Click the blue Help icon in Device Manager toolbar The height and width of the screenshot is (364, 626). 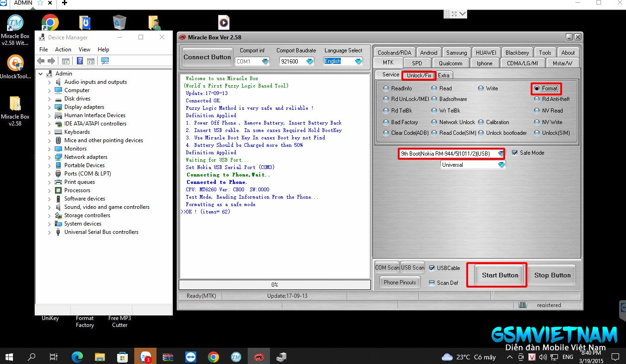(80, 61)
